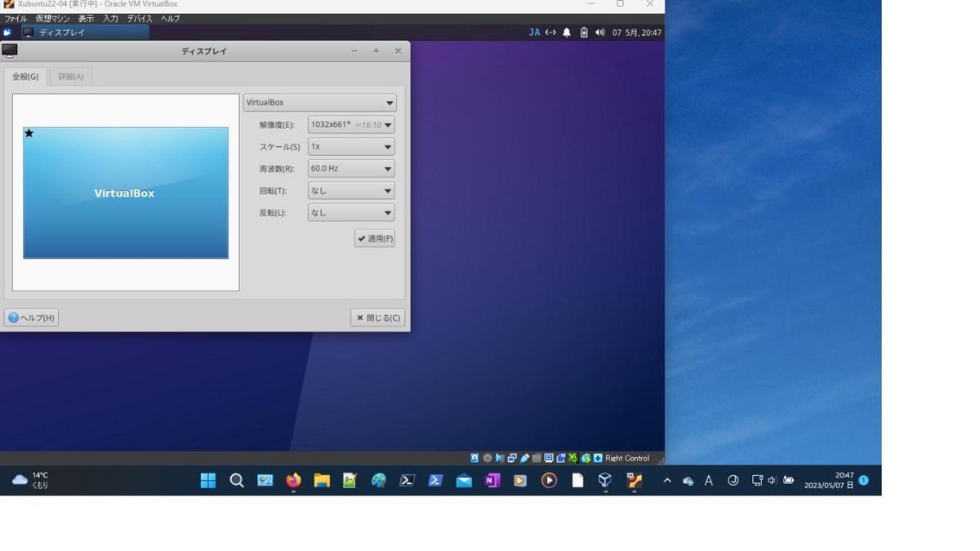
Task: Click the 閉じる(C) button
Action: point(378,318)
